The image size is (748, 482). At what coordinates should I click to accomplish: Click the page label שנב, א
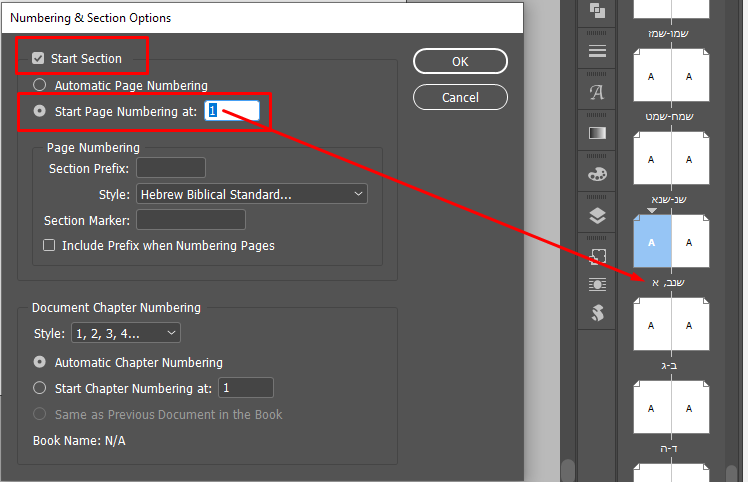pyautogui.click(x=668, y=283)
